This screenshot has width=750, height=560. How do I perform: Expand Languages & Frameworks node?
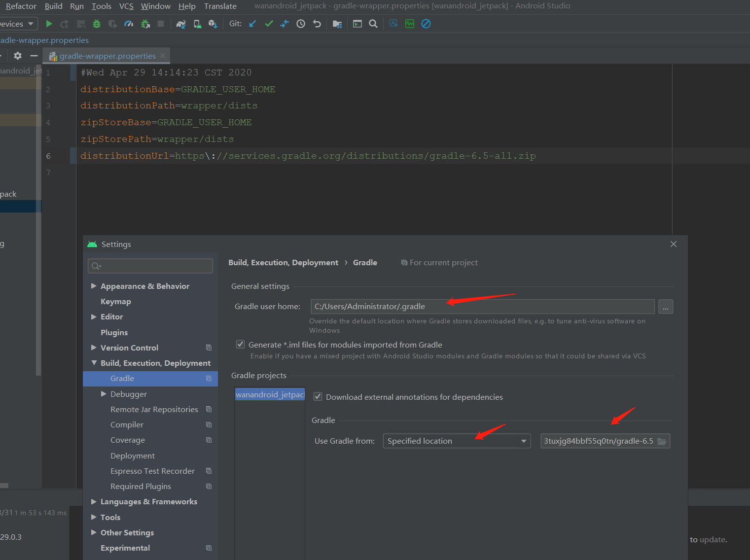coord(94,502)
